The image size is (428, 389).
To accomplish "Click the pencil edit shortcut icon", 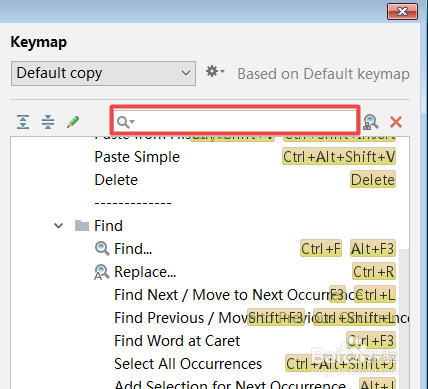I will point(73,122).
